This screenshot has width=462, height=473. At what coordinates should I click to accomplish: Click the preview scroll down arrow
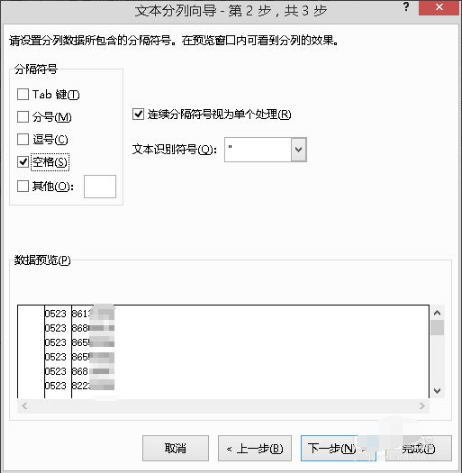tap(437, 390)
